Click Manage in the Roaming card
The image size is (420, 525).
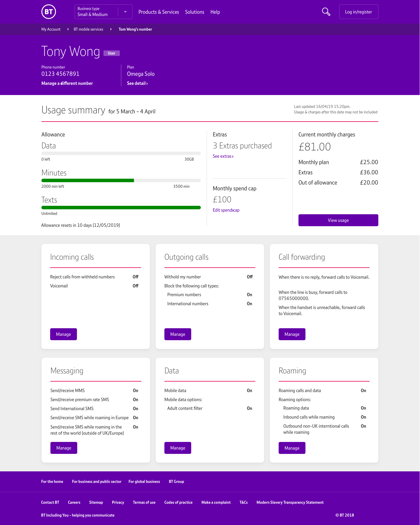point(292,448)
